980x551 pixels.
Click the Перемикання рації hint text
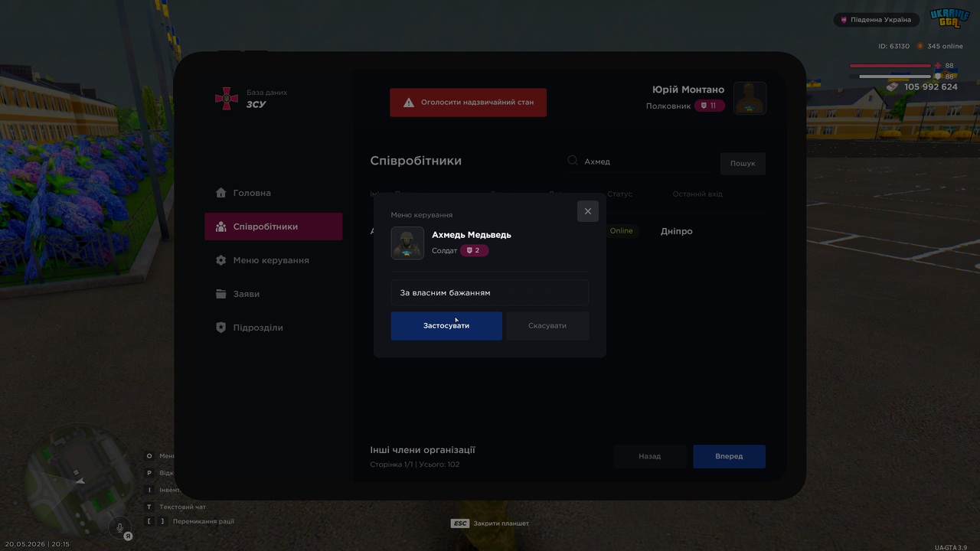[203, 522]
